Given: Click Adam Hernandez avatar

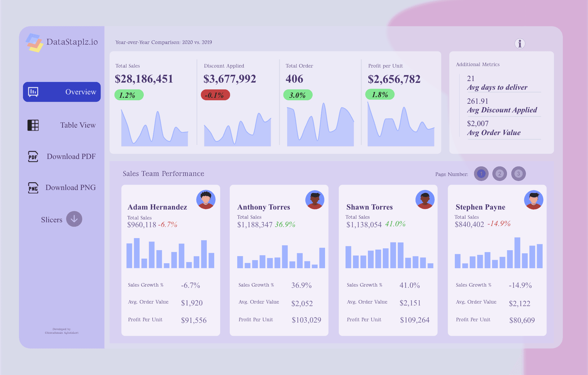Looking at the screenshot, I should coord(206,200).
